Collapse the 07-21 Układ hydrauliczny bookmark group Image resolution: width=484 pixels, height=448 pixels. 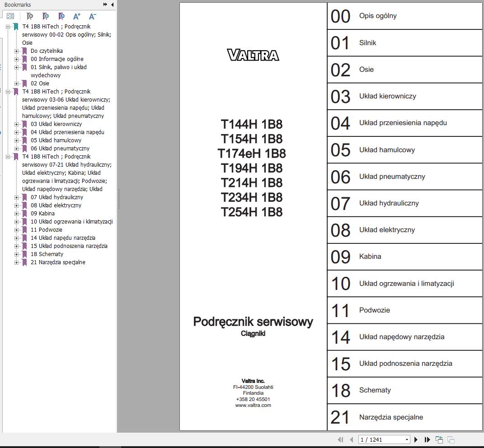(8, 157)
